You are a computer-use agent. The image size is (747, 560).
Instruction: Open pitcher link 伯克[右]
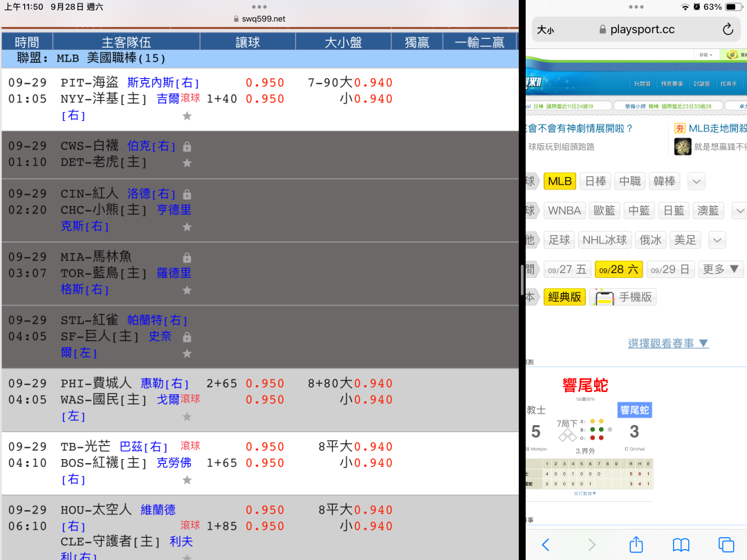[151, 146]
